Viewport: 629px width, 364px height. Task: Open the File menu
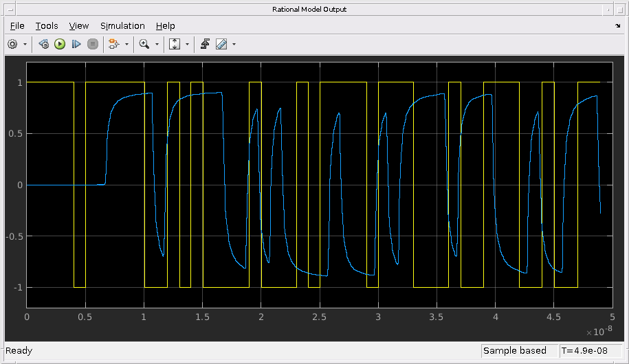(17, 25)
